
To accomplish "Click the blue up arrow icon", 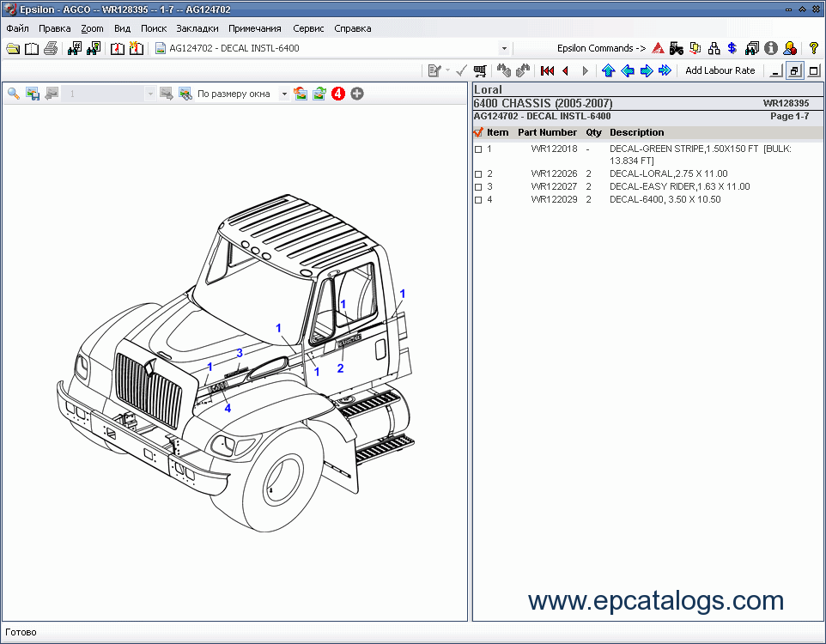I will [609, 70].
